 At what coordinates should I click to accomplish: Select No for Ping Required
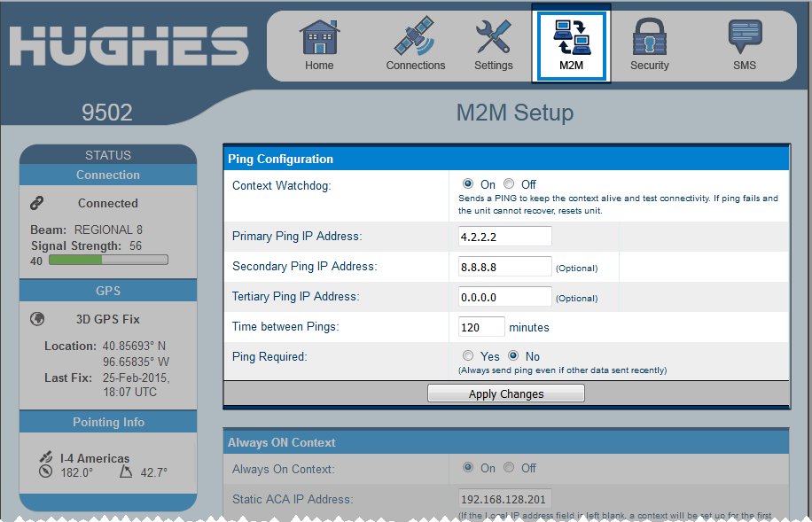pos(513,356)
